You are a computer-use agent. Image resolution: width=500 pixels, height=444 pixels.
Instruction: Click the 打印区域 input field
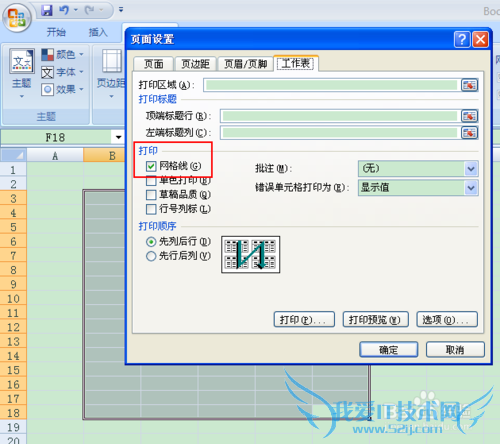(332, 85)
